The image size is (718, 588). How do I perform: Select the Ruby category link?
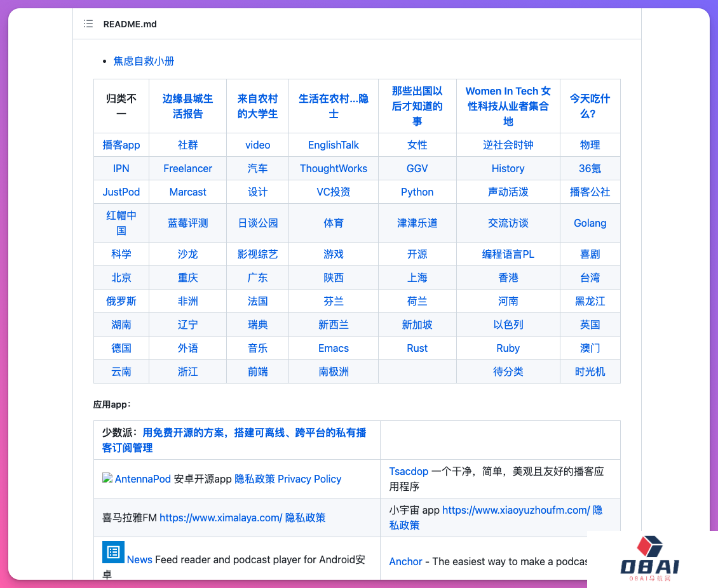508,348
